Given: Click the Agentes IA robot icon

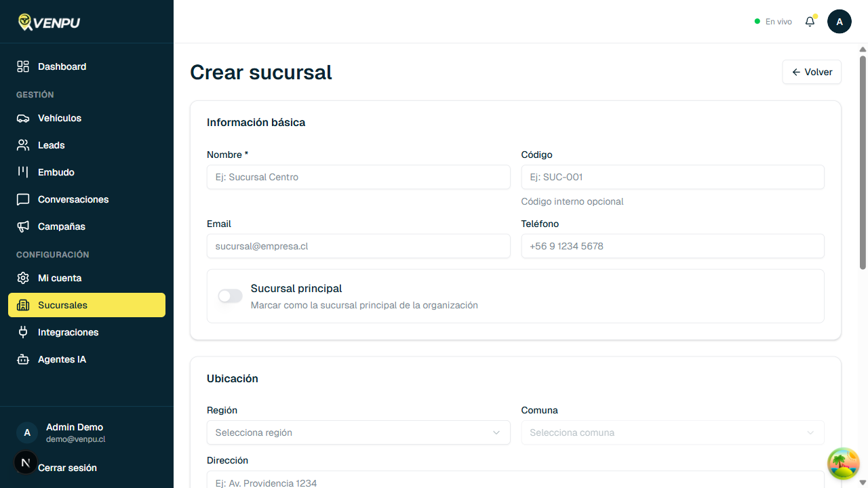Looking at the screenshot, I should click(x=23, y=359).
